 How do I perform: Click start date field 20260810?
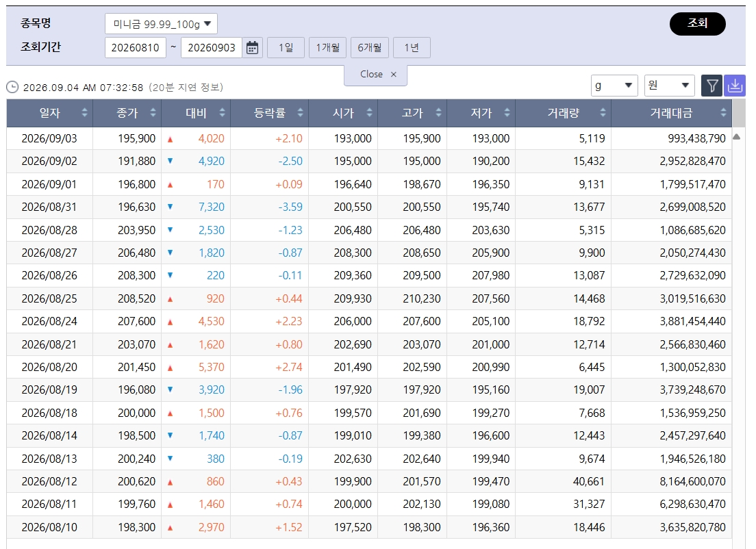[x=136, y=48]
